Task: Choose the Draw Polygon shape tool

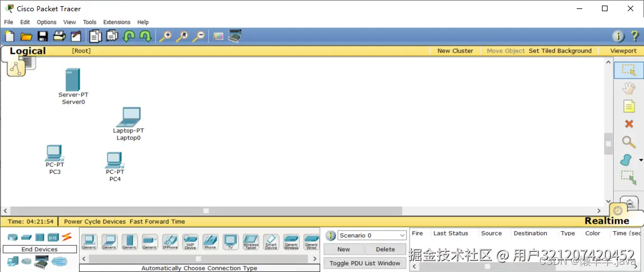Action: click(625, 160)
